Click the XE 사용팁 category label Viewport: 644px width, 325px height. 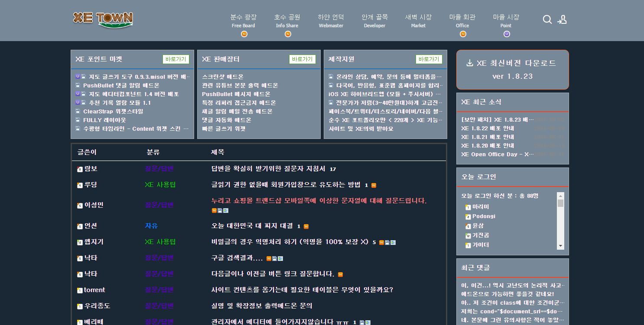tap(161, 185)
